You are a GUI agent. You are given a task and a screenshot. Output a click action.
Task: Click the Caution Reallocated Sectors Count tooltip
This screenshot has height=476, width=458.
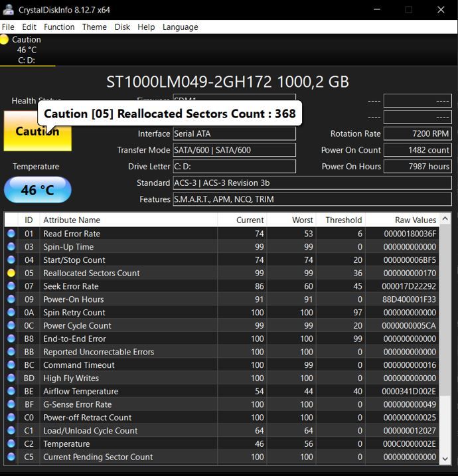coord(170,114)
